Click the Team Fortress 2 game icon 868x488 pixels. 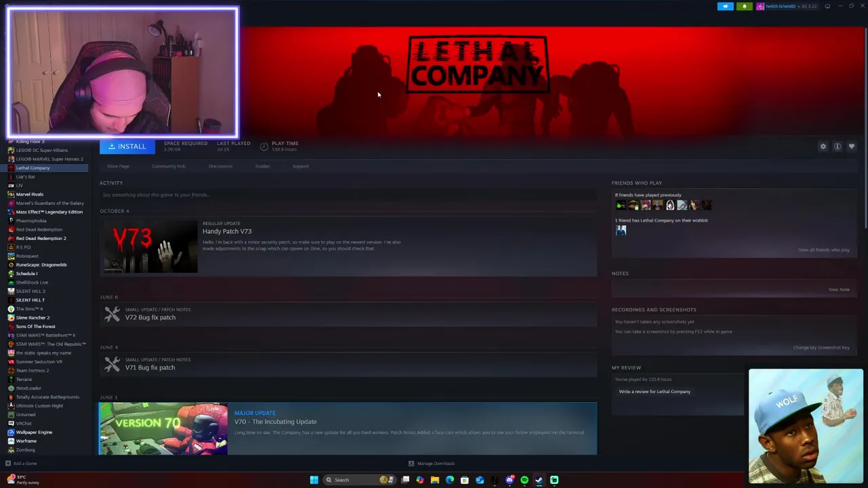(11, 371)
